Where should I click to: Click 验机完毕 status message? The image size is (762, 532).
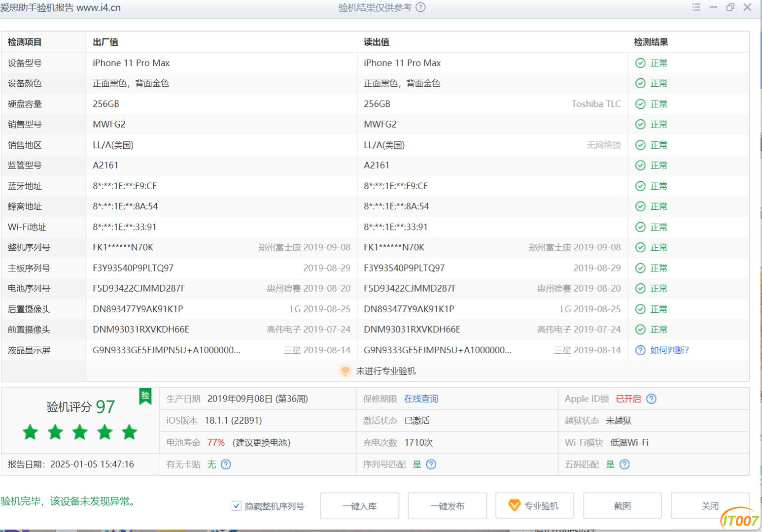68,501
